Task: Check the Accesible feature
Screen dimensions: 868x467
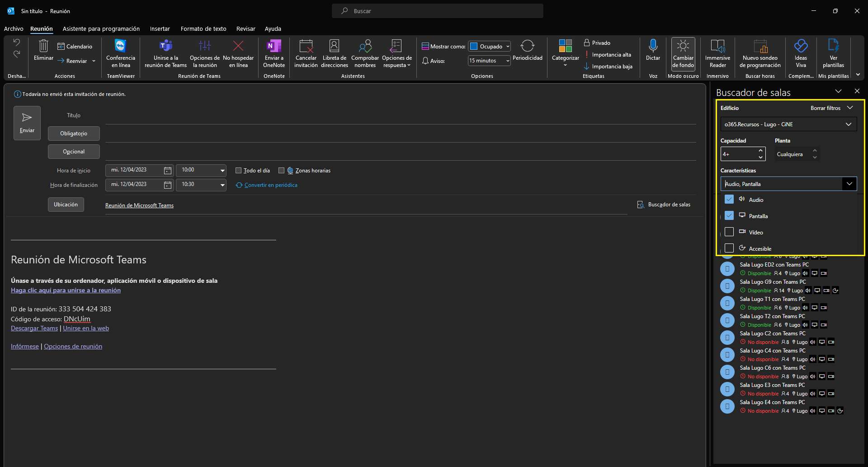Action: (x=729, y=248)
